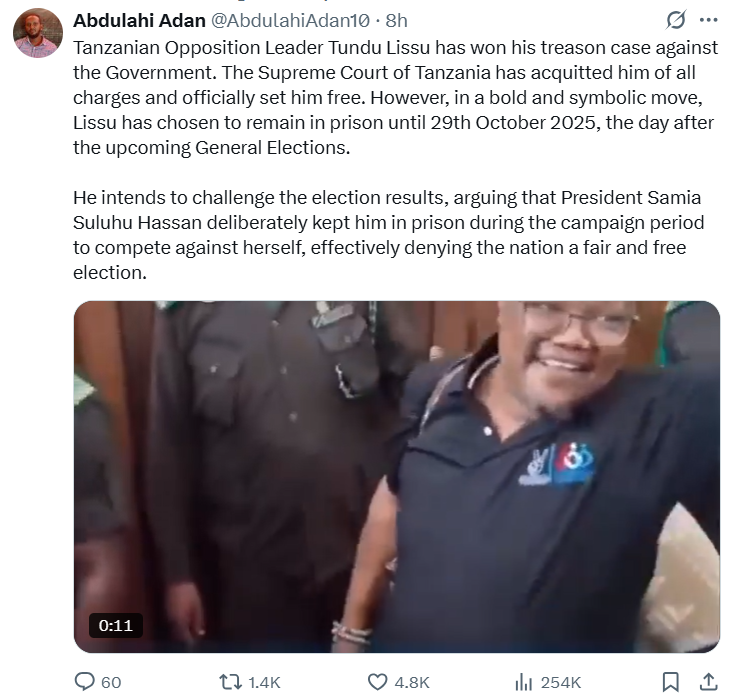Viewport: 736px width, 695px height.
Task: Open post analytics via the bar-chart icon
Action: coord(523,682)
